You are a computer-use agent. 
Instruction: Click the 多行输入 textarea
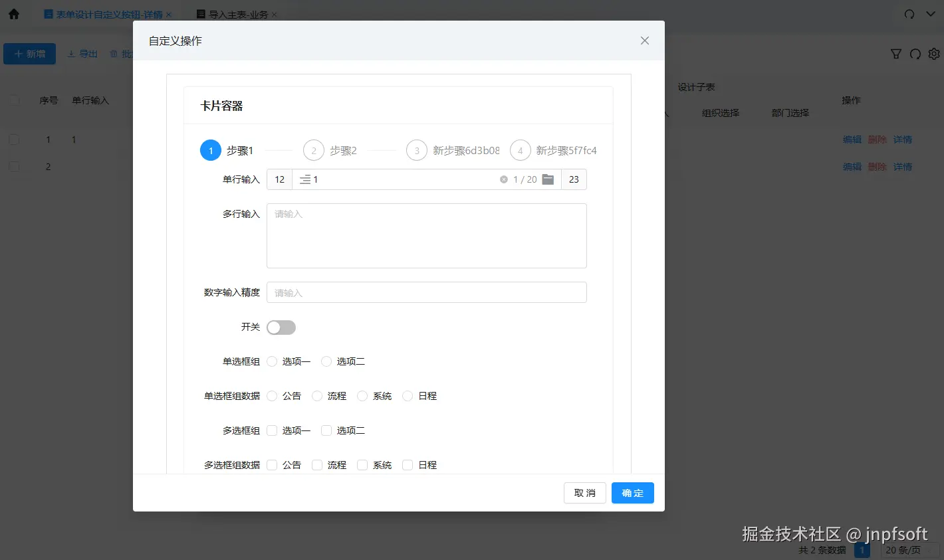pyautogui.click(x=427, y=236)
